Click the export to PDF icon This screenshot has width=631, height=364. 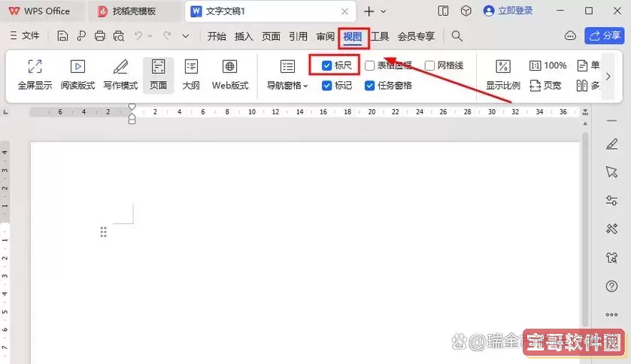tap(81, 36)
